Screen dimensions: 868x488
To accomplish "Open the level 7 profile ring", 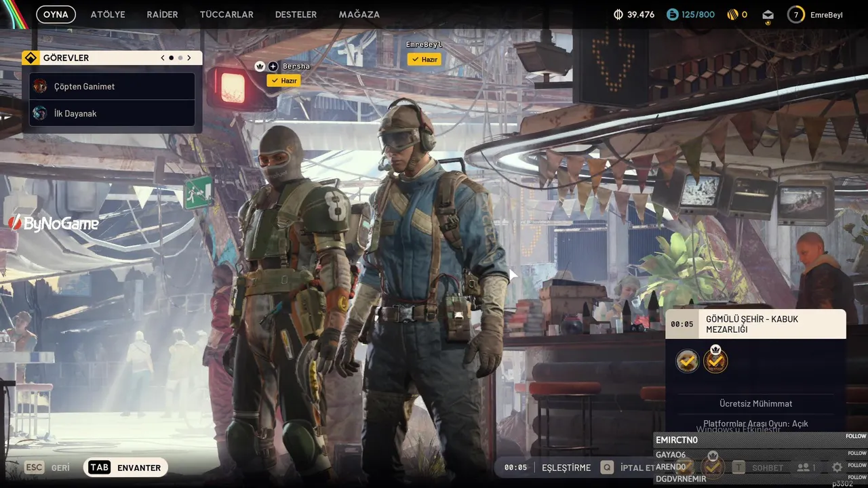I will point(796,14).
